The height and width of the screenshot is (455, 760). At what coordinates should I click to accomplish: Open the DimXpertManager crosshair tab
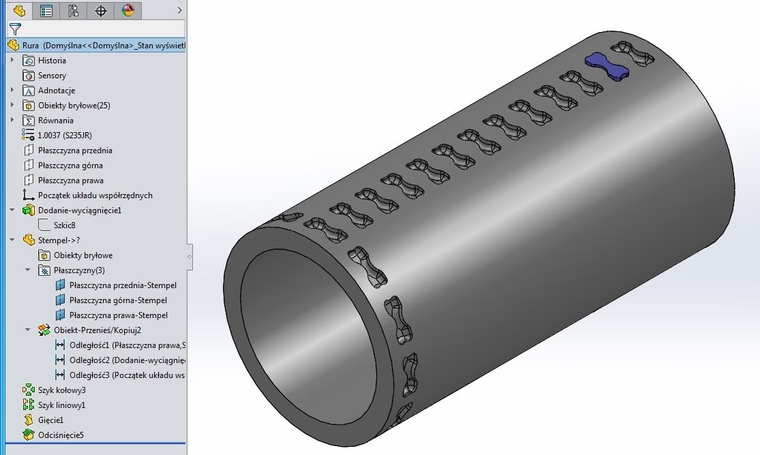(x=101, y=10)
